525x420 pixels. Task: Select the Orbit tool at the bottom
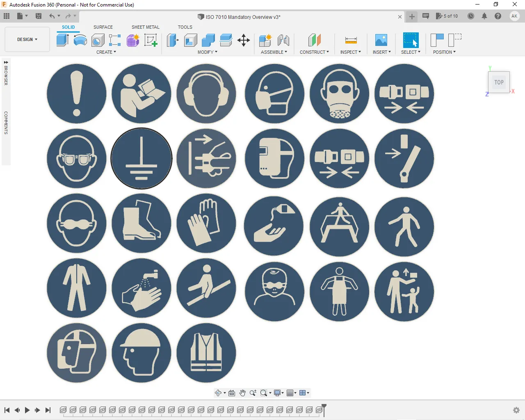[x=219, y=393]
